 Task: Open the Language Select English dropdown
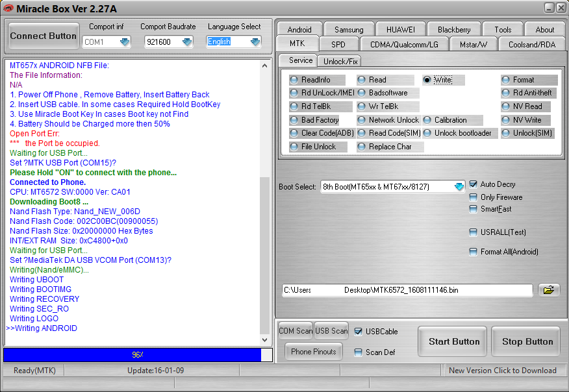tap(255, 42)
